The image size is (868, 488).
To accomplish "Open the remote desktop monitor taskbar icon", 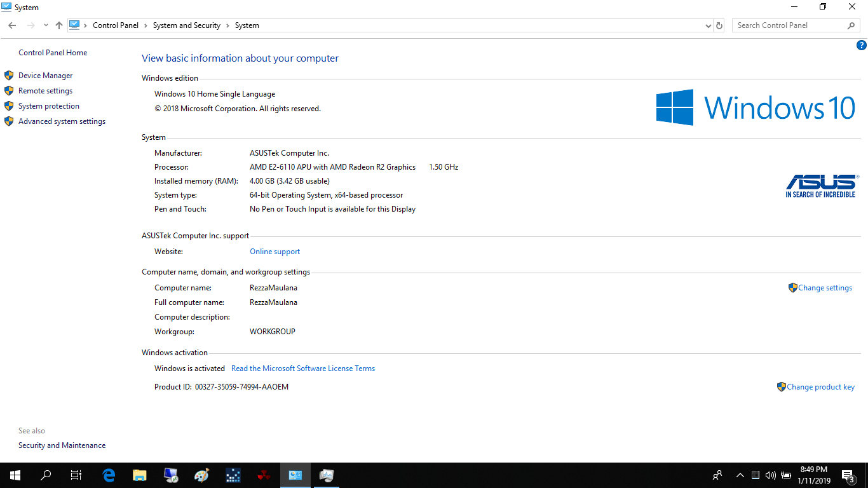I will 171,475.
